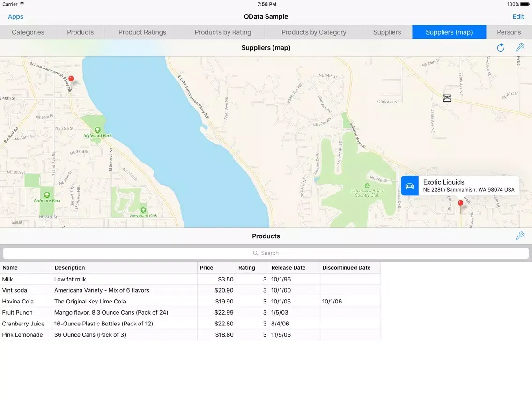Sort by Release Date column header
Image resolution: width=532 pixels, height=399 pixels.
pos(295,268)
